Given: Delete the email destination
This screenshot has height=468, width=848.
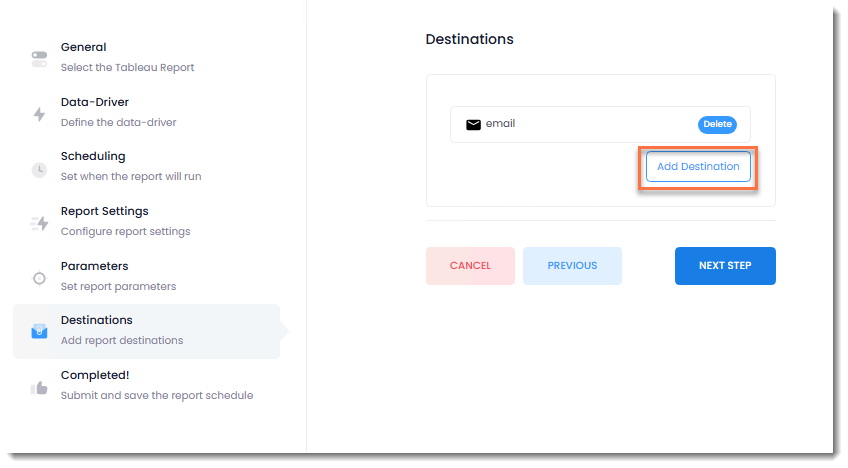Looking at the screenshot, I should [x=717, y=125].
